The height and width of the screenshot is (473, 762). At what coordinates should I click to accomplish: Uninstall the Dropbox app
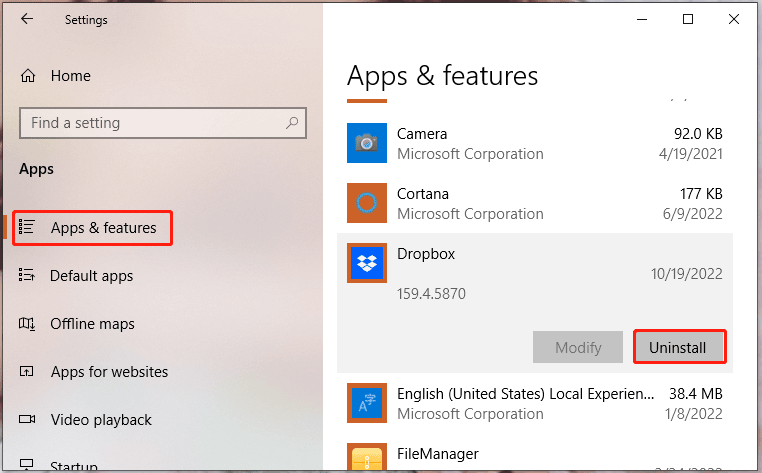coord(679,347)
